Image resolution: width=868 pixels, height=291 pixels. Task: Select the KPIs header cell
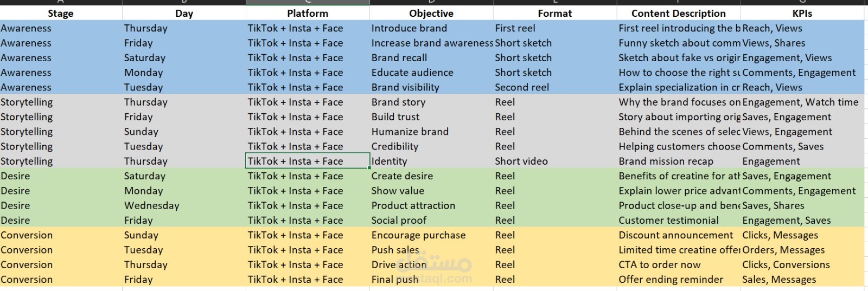click(x=802, y=13)
